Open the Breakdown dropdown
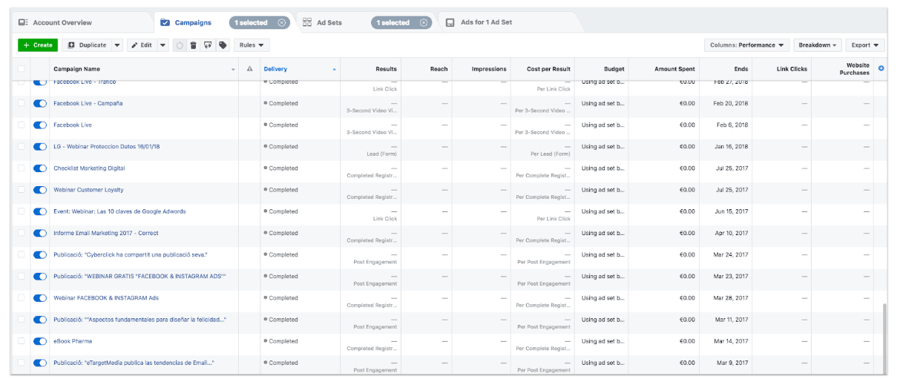The height and width of the screenshot is (382, 900). tap(818, 45)
